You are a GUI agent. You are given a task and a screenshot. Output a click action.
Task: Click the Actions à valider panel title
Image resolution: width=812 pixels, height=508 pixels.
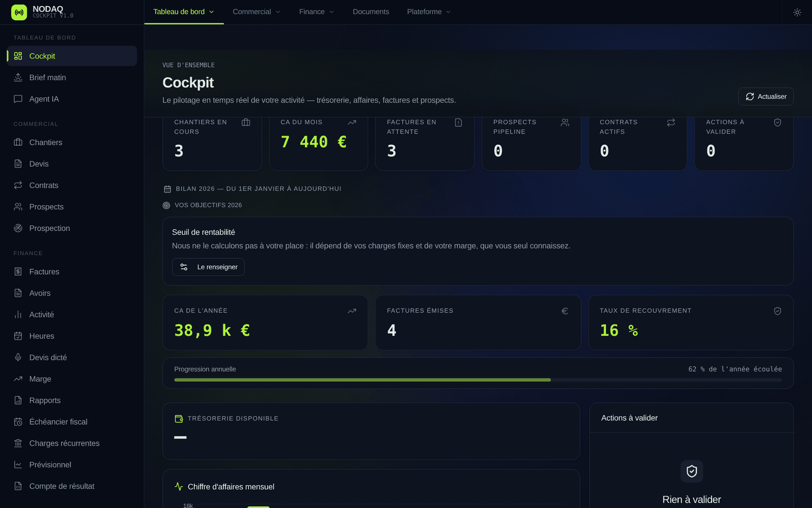coord(629,418)
